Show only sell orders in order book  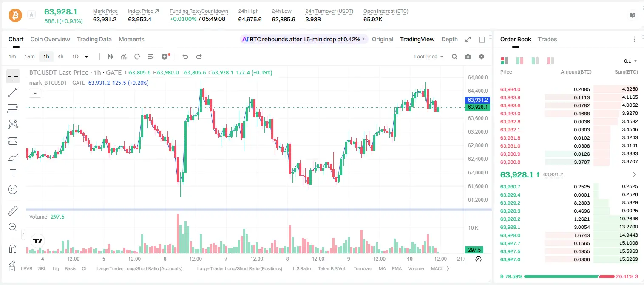[x=550, y=61]
